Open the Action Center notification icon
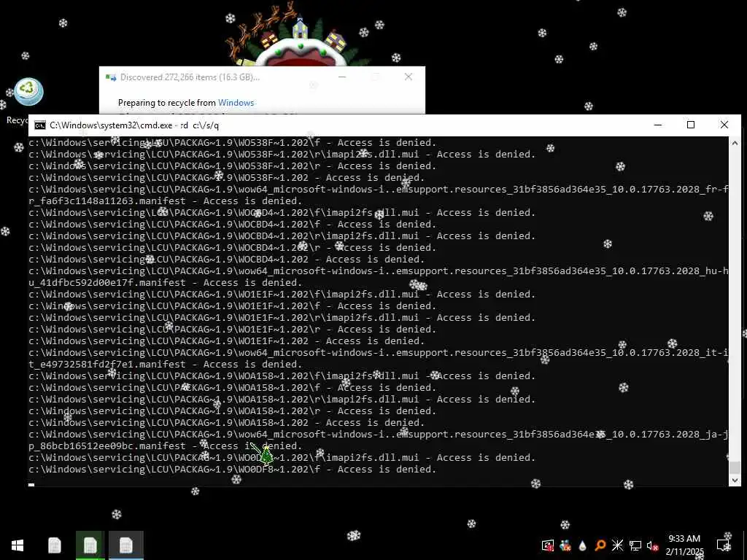 (724, 545)
